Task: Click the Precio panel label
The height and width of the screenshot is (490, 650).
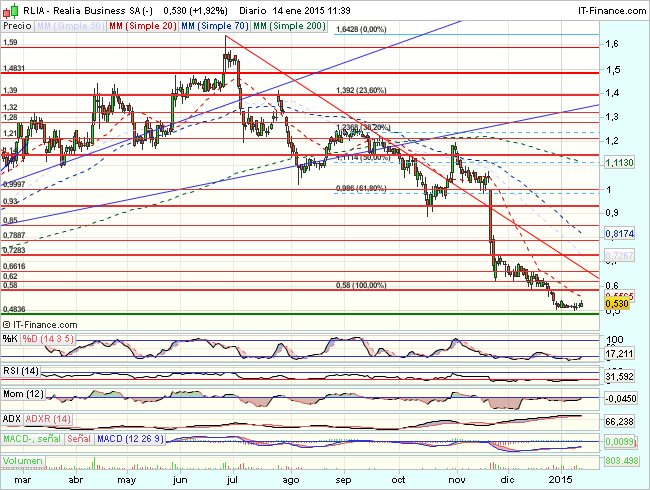Action: pos(16,24)
